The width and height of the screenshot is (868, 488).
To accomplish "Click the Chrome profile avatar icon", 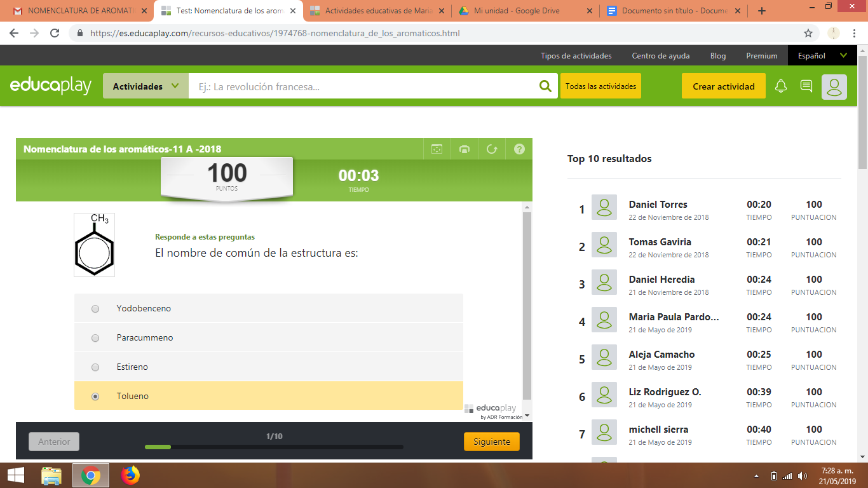I will 834,33.
